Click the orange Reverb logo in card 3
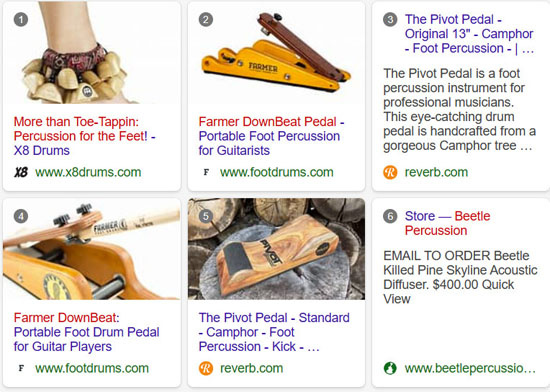The image size is (550, 392). [x=390, y=172]
